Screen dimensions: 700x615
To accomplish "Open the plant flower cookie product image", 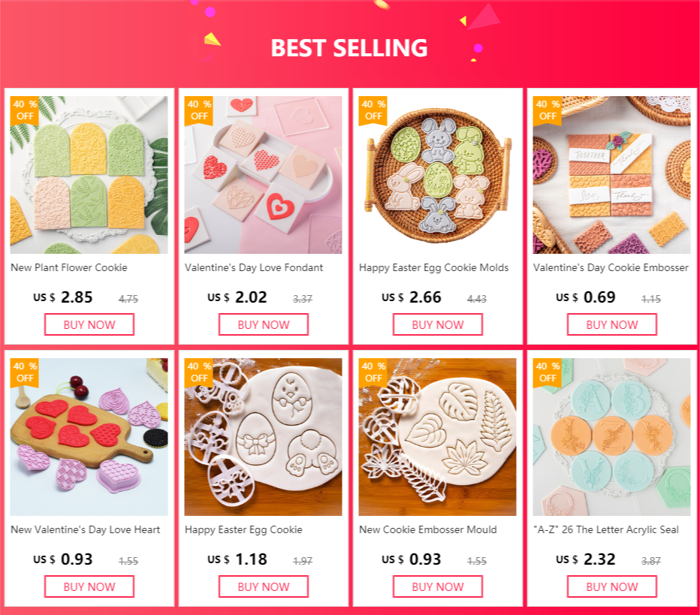I will tap(89, 175).
